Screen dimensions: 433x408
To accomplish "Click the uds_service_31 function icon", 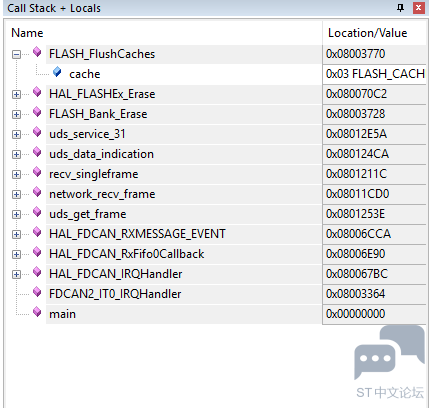I will (x=37, y=132).
